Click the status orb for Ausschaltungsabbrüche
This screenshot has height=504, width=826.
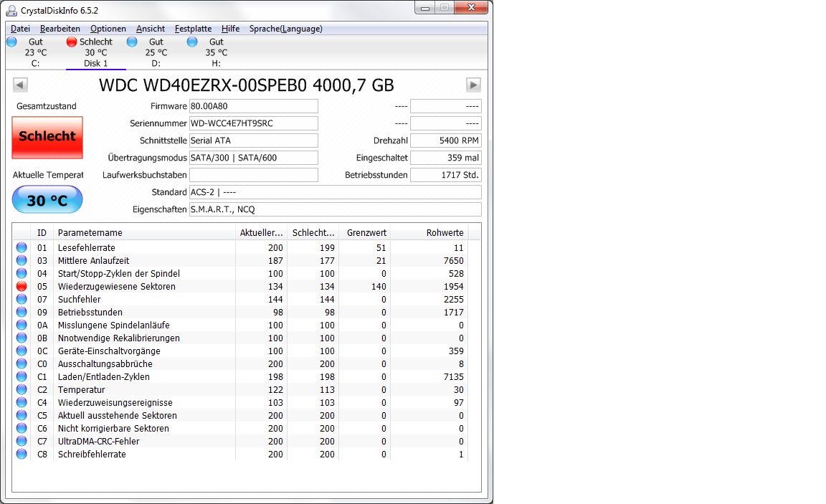[22, 363]
